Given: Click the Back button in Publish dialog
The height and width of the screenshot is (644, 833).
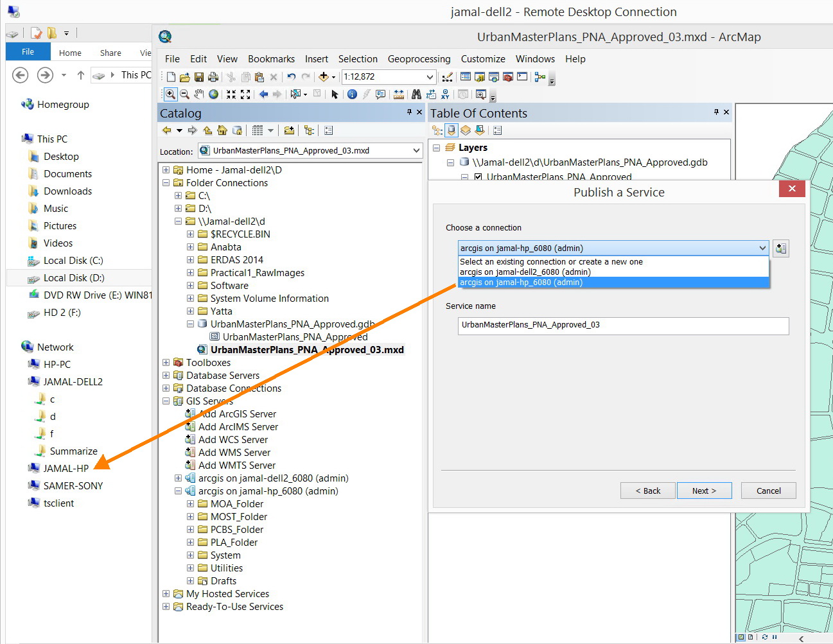Looking at the screenshot, I should (647, 491).
